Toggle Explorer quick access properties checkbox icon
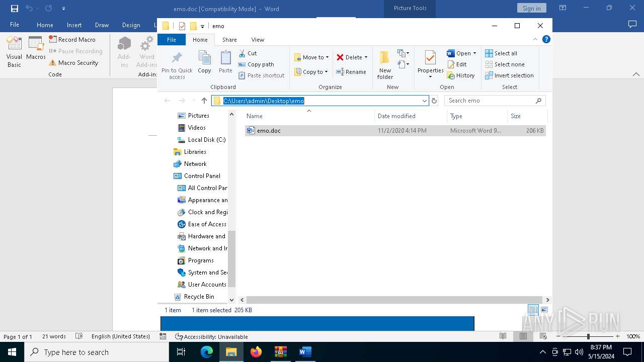Screen dimensions: 644x362 click(x=182, y=26)
